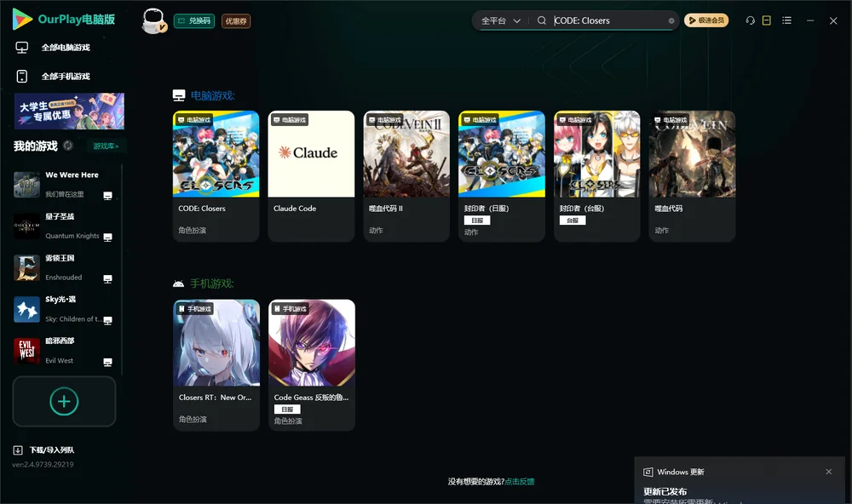Select 全部电脑游戏 in the sidebar

(66, 48)
